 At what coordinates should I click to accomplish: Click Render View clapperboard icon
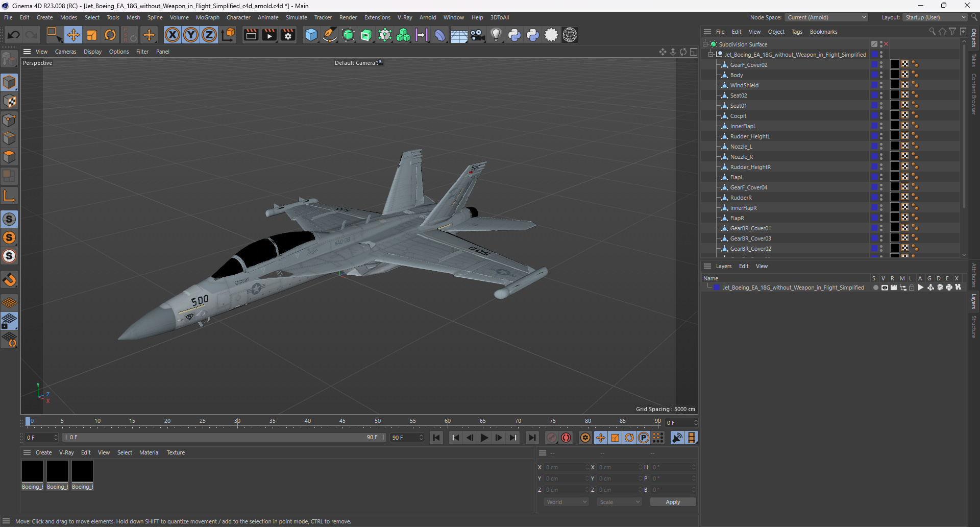tap(251, 35)
